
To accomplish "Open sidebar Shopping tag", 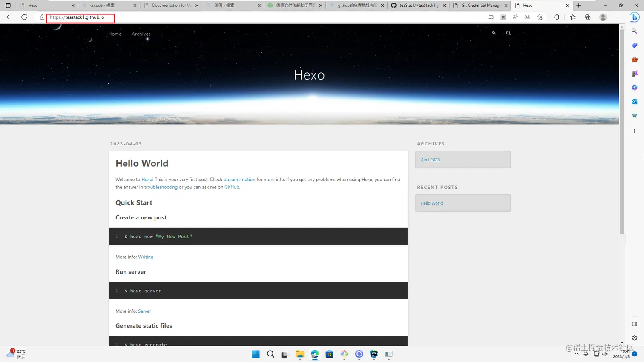I will (635, 45).
